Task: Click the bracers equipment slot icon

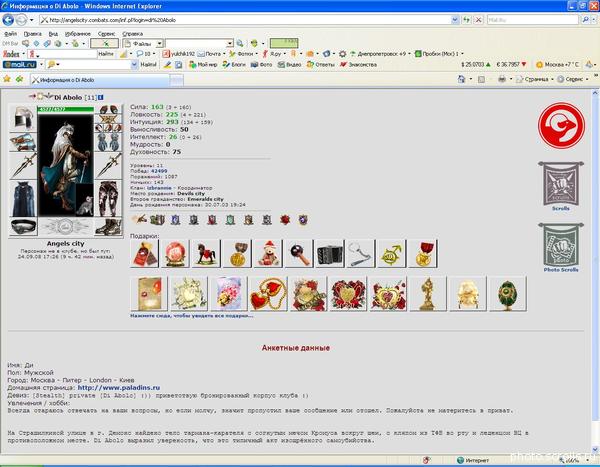Action: tap(23, 142)
